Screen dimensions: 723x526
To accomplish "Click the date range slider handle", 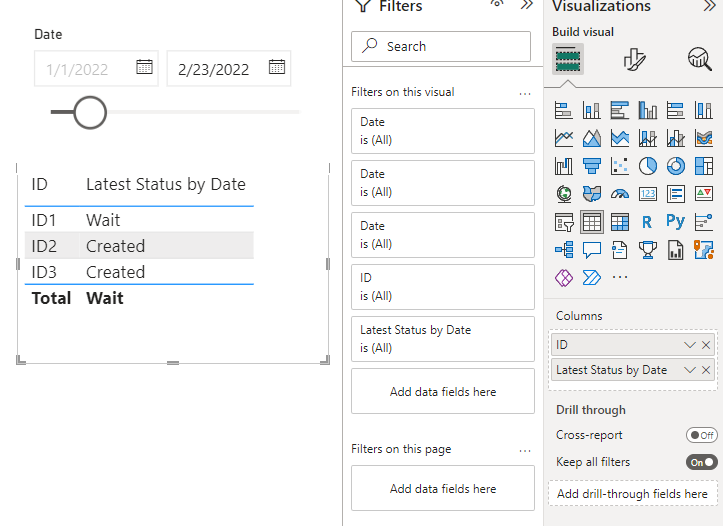I will pyautogui.click(x=90, y=112).
